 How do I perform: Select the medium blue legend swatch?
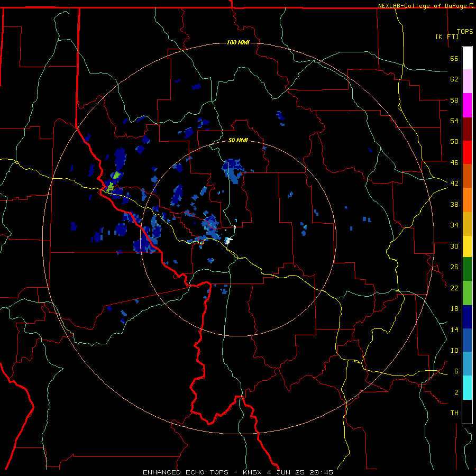click(467, 340)
